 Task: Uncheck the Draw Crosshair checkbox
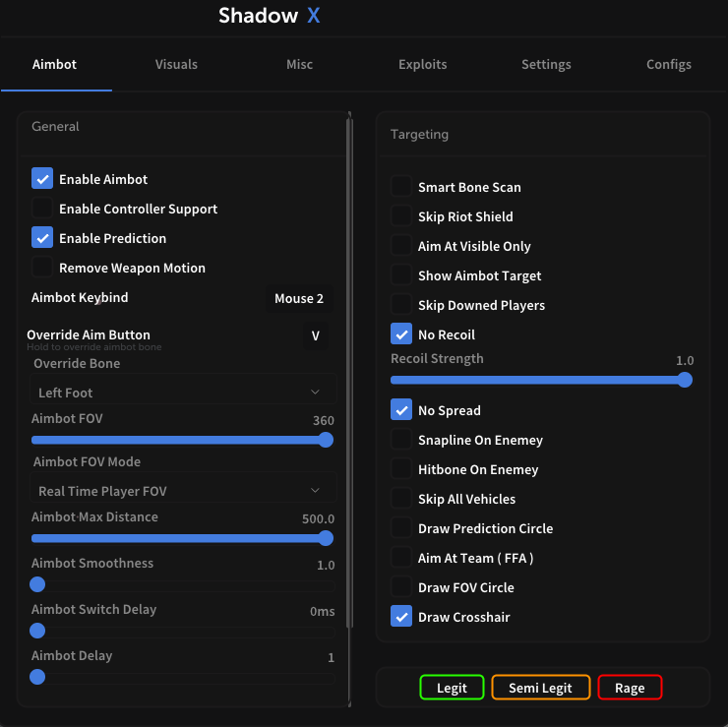[x=401, y=617]
